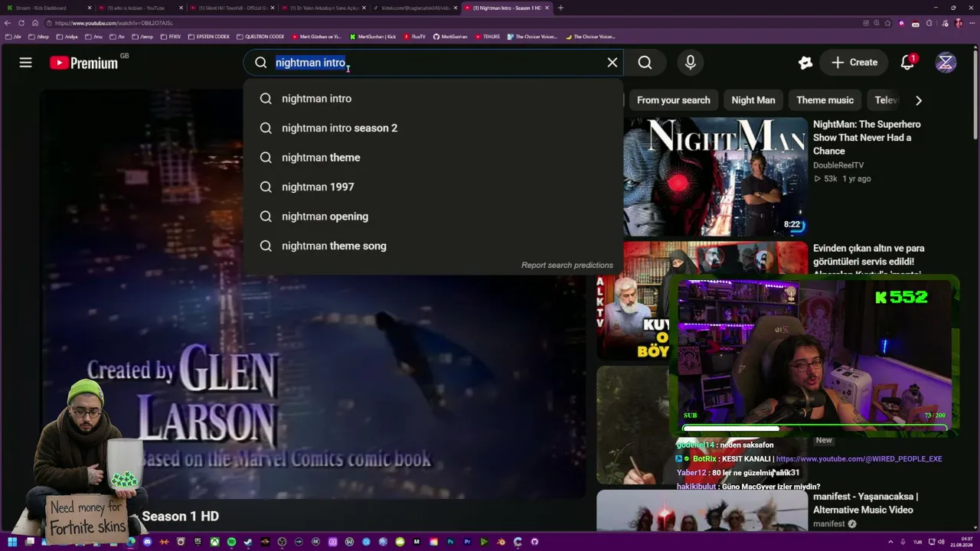The width and height of the screenshot is (980, 551).
Task: Open OBS Studio from the taskbar
Action: click(x=283, y=542)
